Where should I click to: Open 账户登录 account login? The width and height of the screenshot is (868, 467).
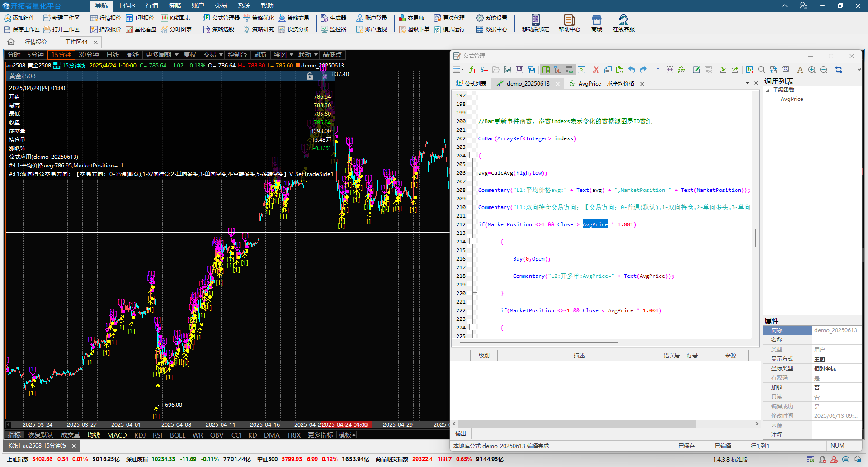372,18
